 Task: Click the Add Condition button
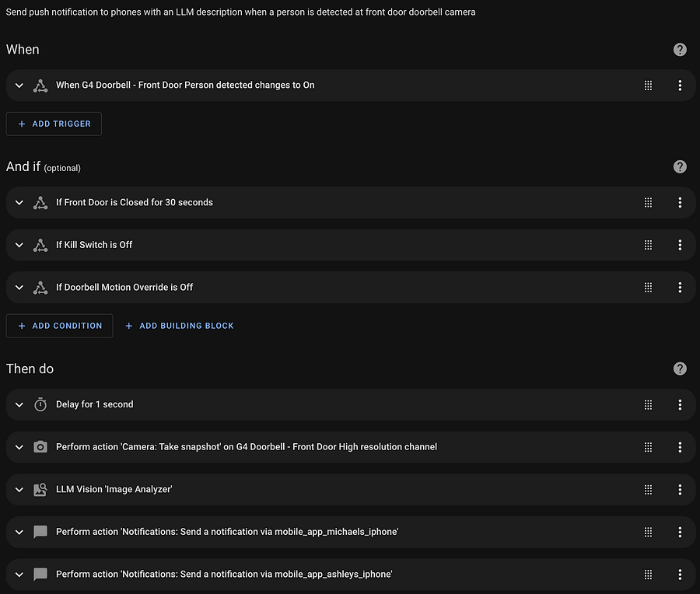59,326
